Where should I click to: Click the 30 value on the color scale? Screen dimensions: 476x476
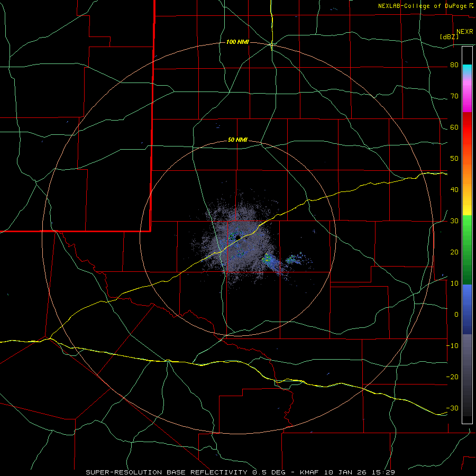[x=454, y=221]
